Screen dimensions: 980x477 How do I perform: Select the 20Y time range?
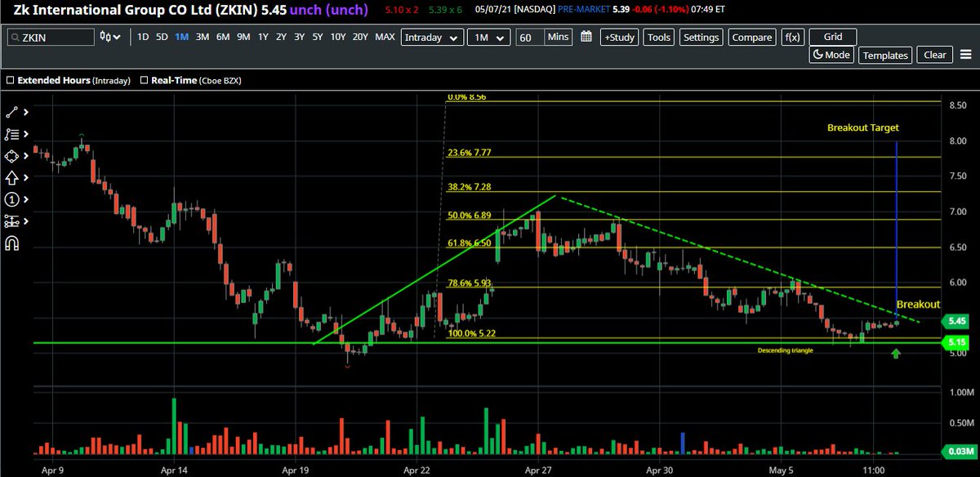[x=360, y=37]
